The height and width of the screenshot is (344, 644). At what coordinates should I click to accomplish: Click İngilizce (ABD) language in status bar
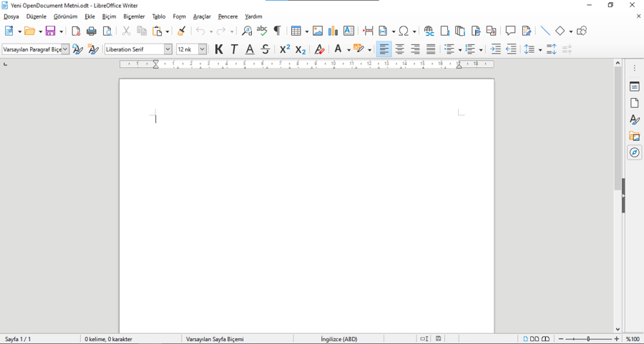point(339,339)
